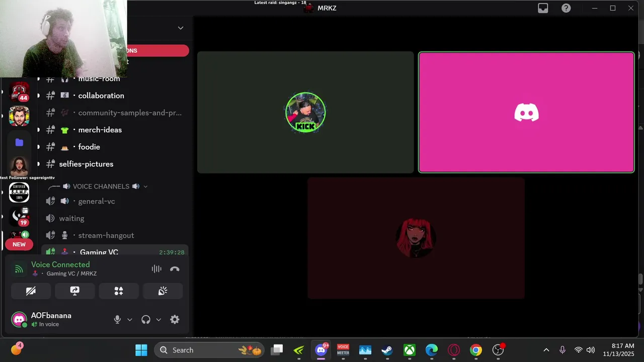Open headphone output options chevron
The width and height of the screenshot is (644, 362).
(x=158, y=319)
